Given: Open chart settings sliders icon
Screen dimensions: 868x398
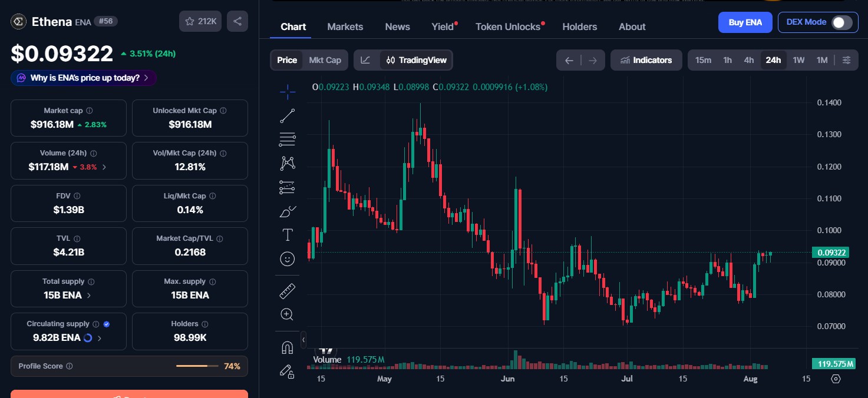Looking at the screenshot, I should (x=847, y=60).
